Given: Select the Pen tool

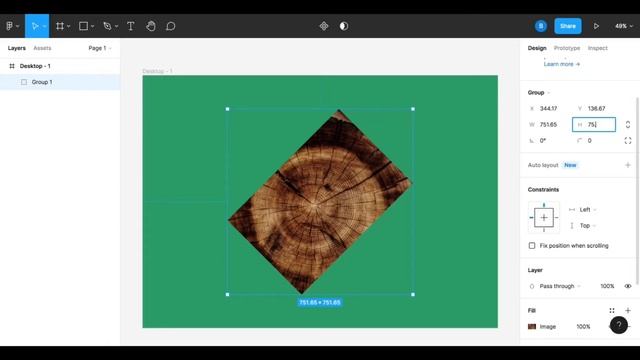Looking at the screenshot, I should click(x=107, y=26).
